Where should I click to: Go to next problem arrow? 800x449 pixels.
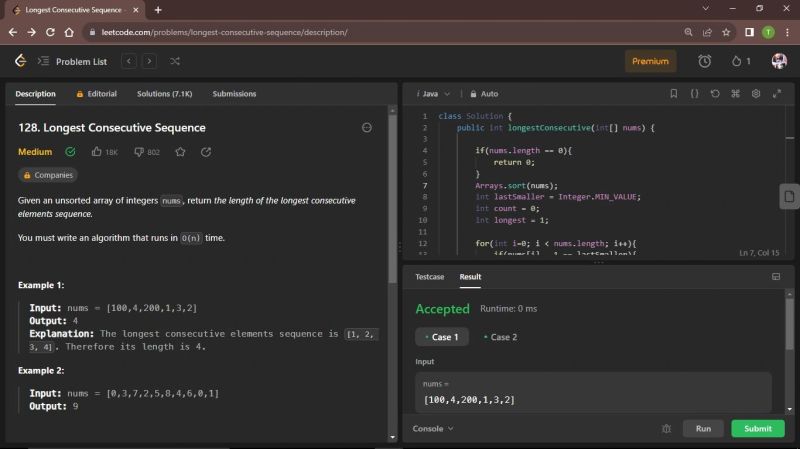point(149,61)
